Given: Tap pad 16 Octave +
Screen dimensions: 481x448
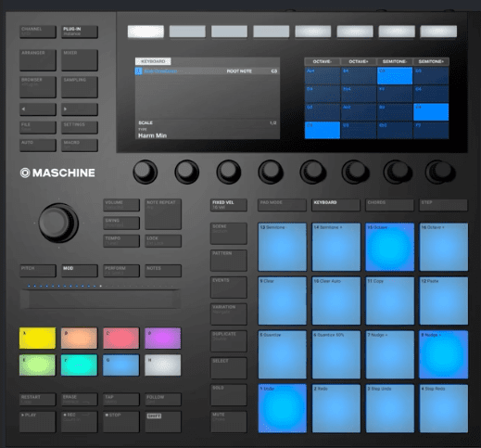Looking at the screenshot, I should click(444, 247).
